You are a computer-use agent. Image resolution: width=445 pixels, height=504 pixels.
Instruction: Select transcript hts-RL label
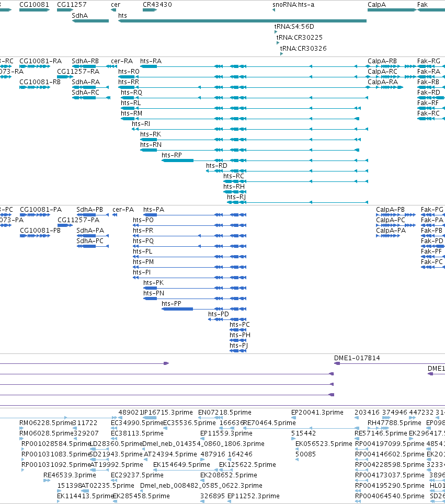131,103
